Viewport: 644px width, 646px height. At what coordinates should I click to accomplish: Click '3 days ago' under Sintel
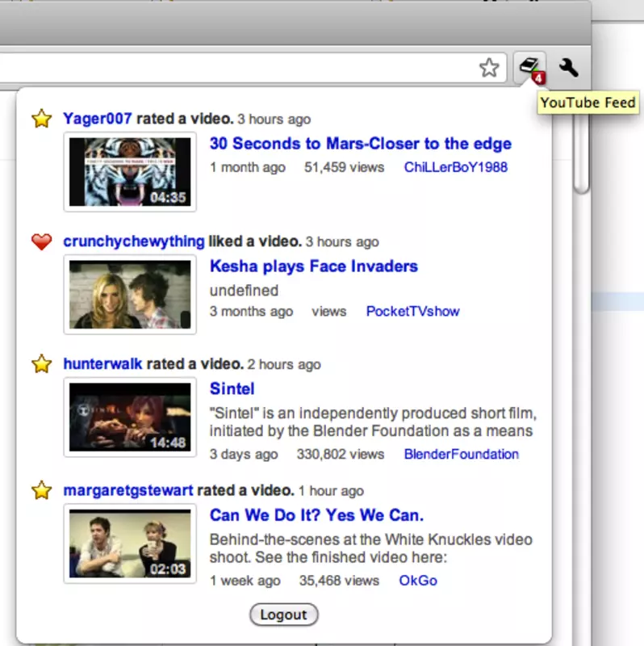point(244,454)
